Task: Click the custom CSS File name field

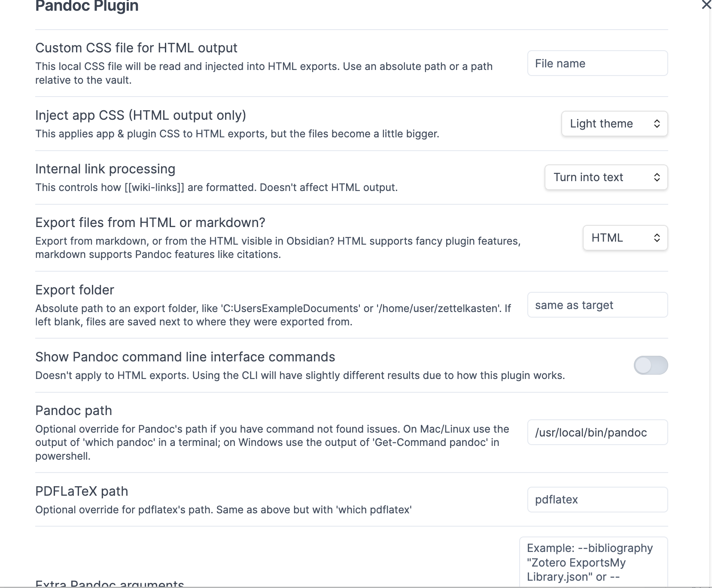Action: (597, 64)
